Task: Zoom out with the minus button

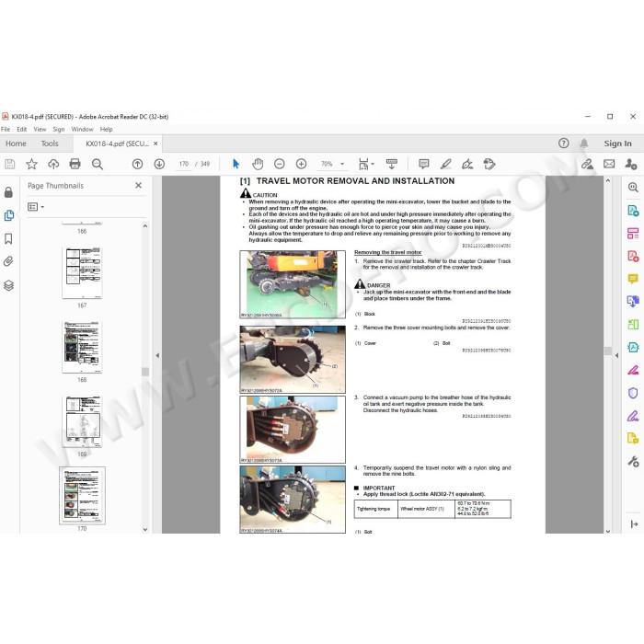Action: [x=280, y=165]
